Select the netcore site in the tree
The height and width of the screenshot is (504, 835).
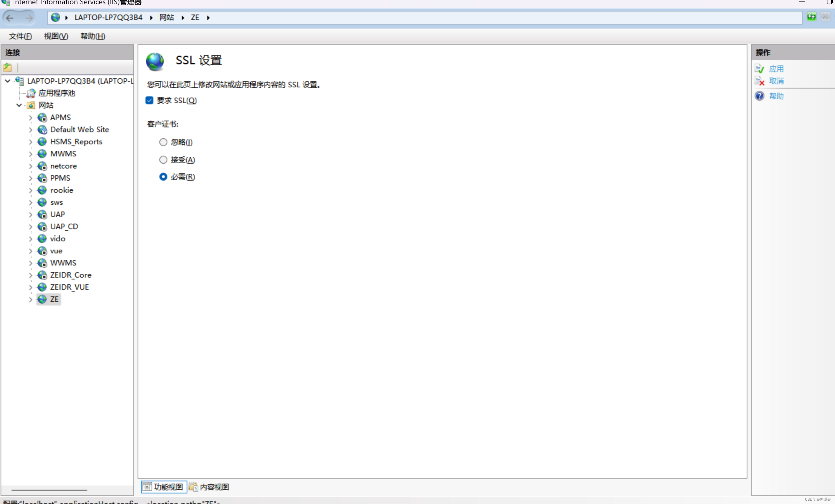[63, 166]
